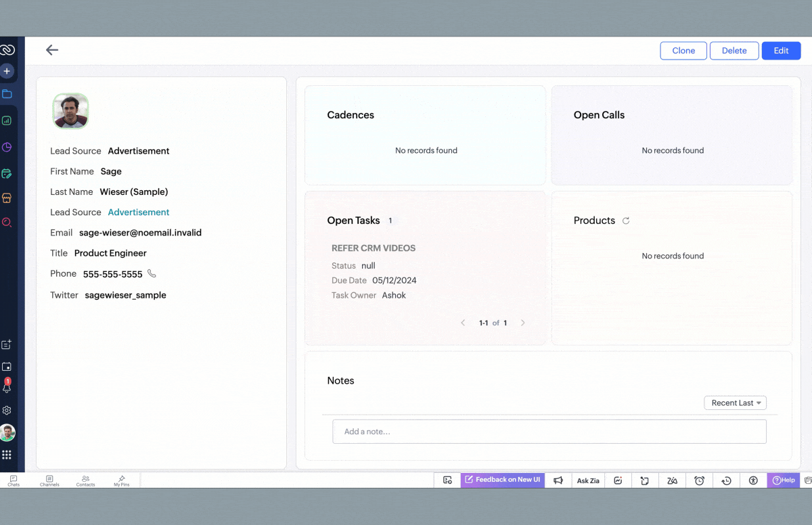Open the Advertisement lead source link
The height and width of the screenshot is (525, 812).
click(139, 212)
